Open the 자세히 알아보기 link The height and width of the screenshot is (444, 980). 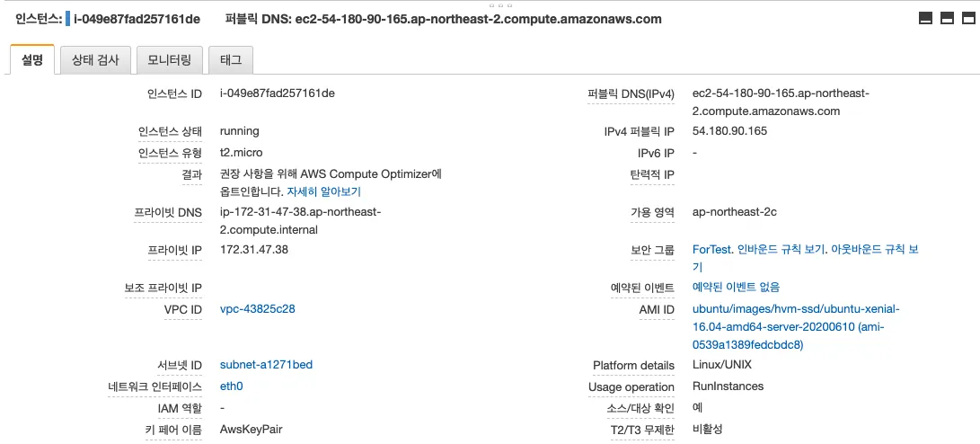coord(323,191)
